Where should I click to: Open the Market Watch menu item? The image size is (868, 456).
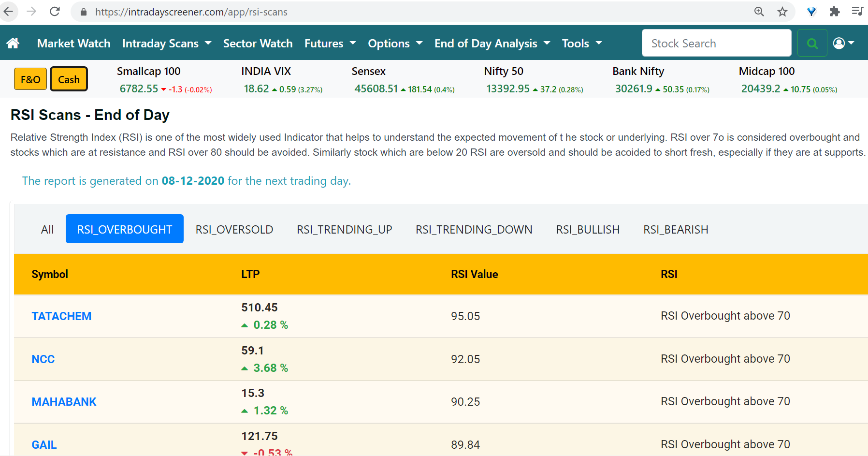click(74, 44)
